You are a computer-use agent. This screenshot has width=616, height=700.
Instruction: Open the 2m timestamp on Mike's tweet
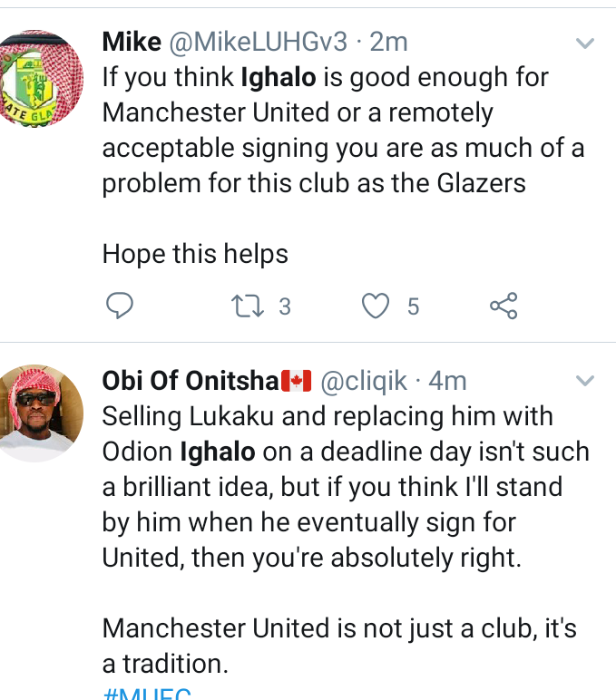point(388,42)
